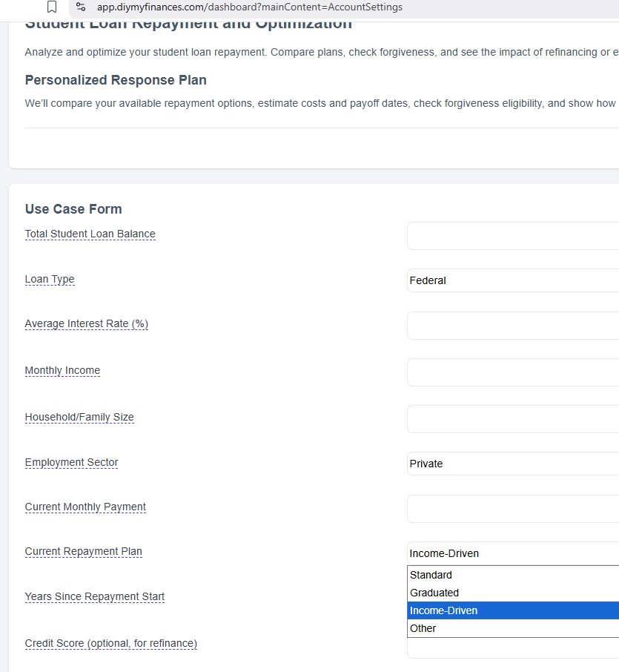Click the Years Since Repayment Start label

point(94,596)
